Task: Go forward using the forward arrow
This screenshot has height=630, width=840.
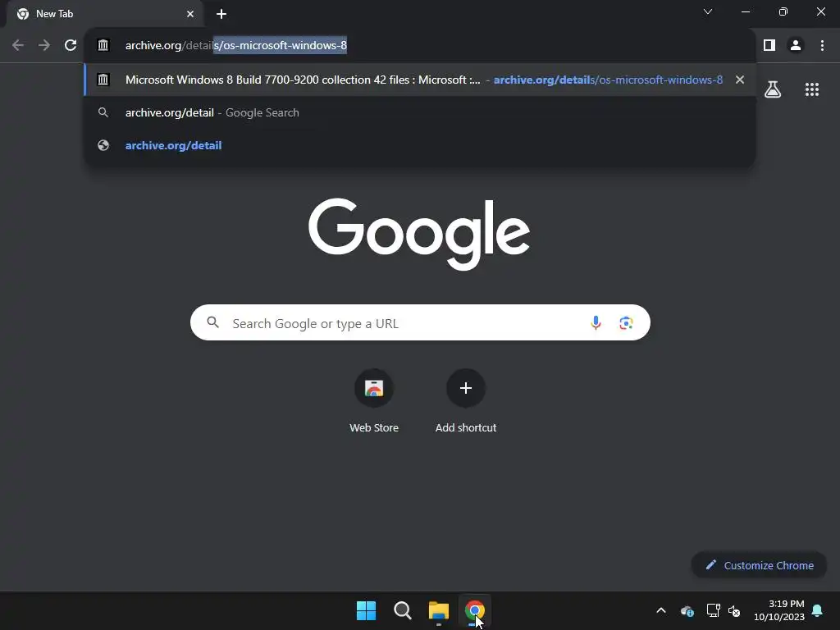Action: [44, 46]
